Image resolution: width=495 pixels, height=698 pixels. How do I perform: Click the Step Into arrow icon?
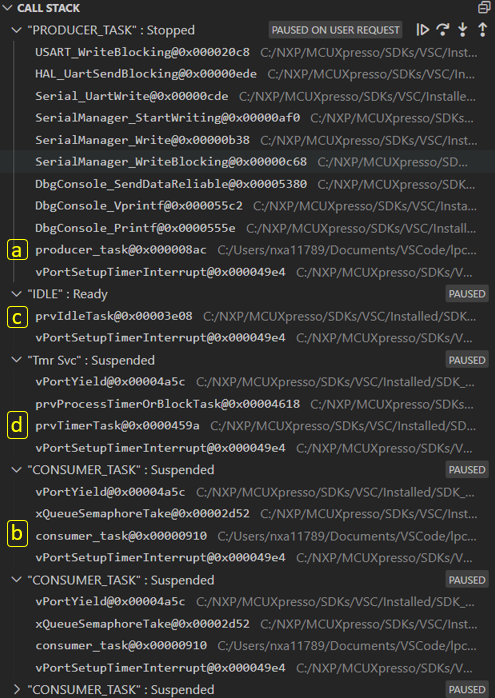tap(463, 30)
